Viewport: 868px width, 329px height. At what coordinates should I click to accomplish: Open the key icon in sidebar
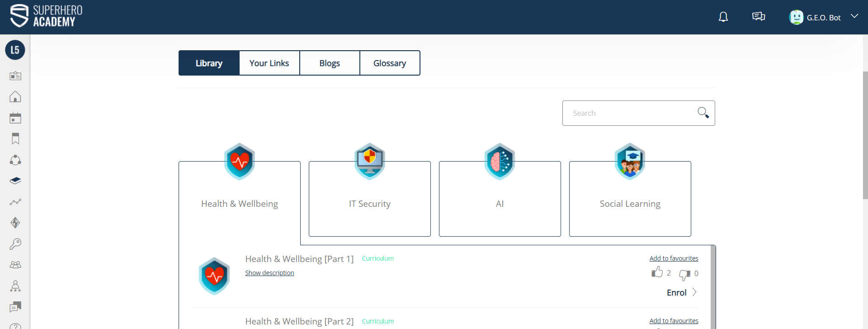tap(15, 244)
